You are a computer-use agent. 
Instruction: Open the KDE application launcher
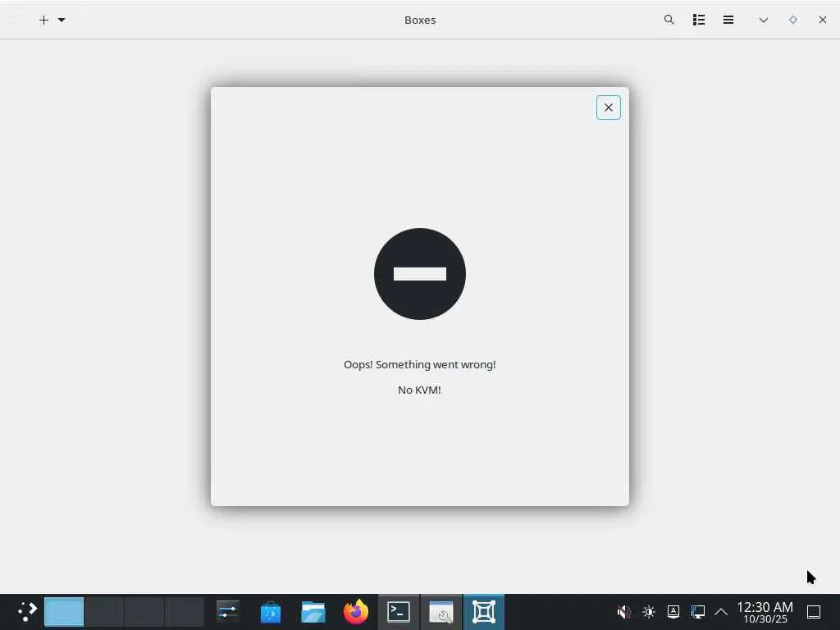pyautogui.click(x=27, y=612)
